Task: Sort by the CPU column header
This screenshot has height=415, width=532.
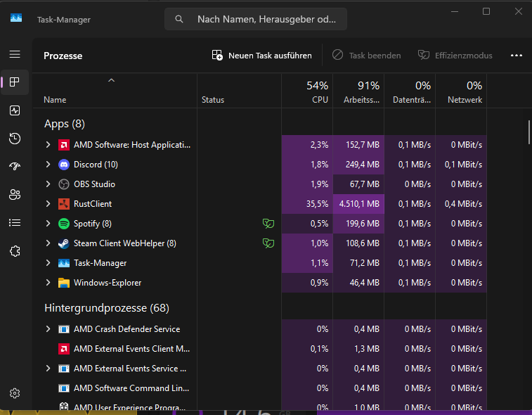Action: 307,91
